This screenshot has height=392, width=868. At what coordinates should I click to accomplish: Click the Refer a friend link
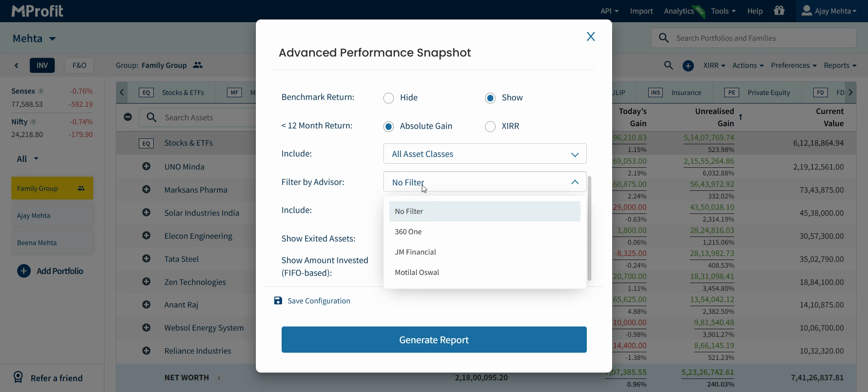48,378
